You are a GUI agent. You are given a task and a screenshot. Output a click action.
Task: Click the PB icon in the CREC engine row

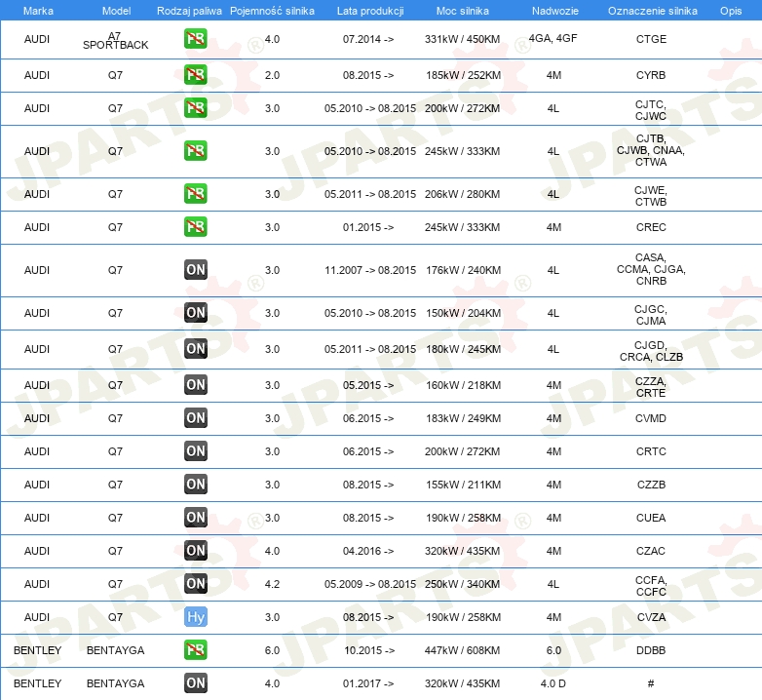coord(196,227)
